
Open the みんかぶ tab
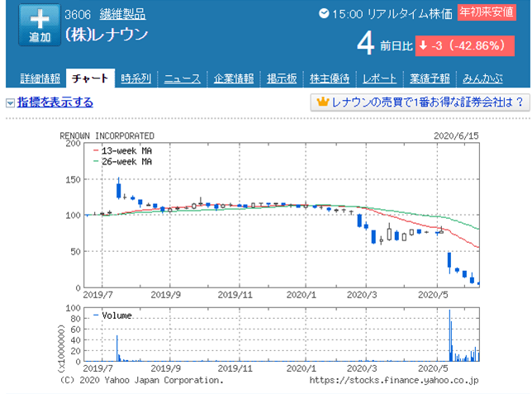482,78
